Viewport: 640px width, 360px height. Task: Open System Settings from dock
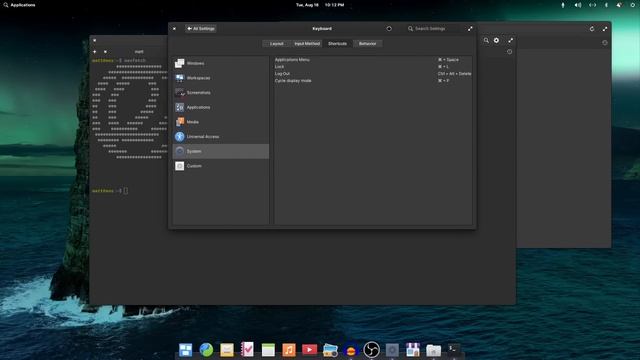(392, 350)
